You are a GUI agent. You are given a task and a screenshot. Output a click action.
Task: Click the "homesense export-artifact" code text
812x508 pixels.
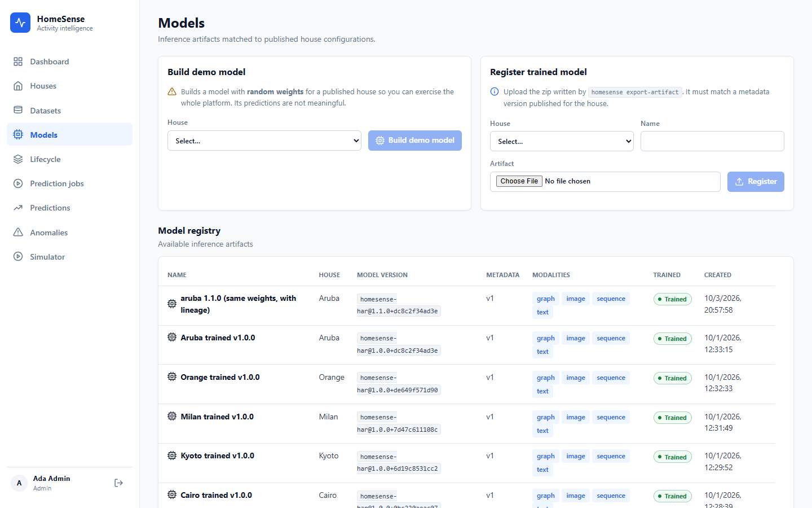[635, 92]
